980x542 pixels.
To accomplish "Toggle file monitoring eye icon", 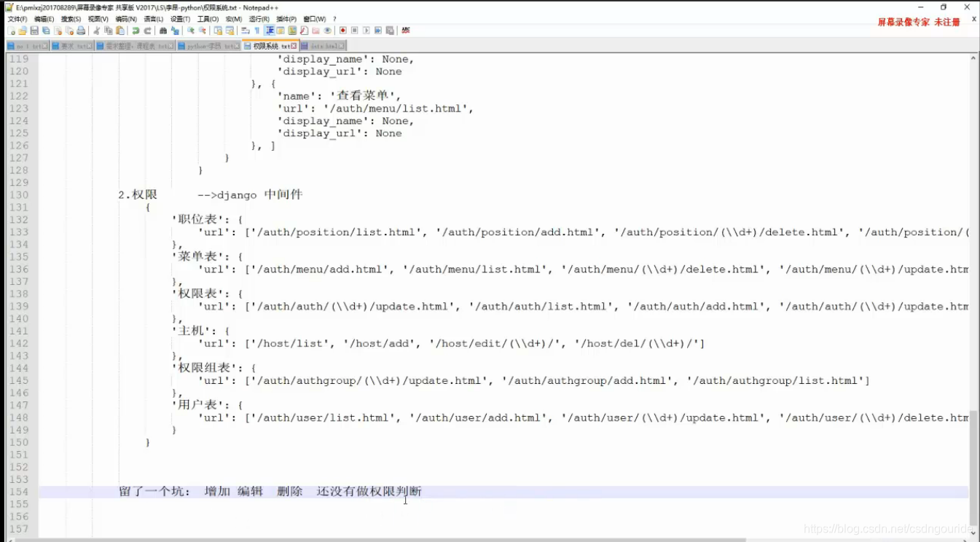I will coord(327,31).
